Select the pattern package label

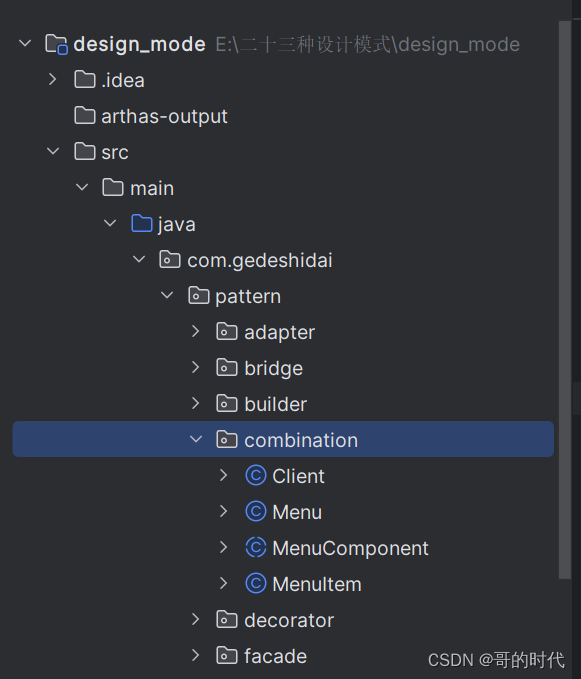[x=248, y=297]
